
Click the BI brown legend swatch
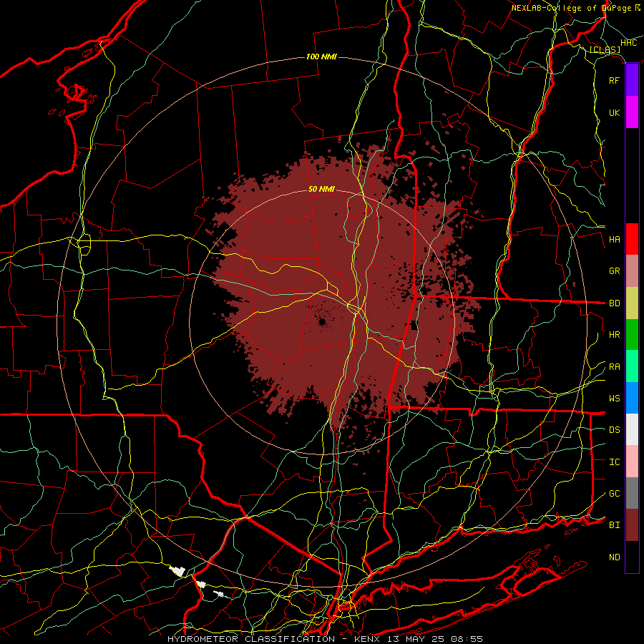pyautogui.click(x=632, y=525)
